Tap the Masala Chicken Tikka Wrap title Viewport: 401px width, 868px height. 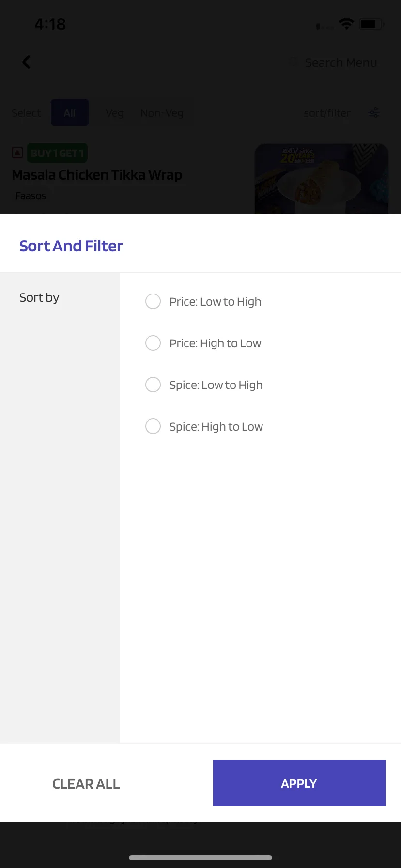(97, 175)
